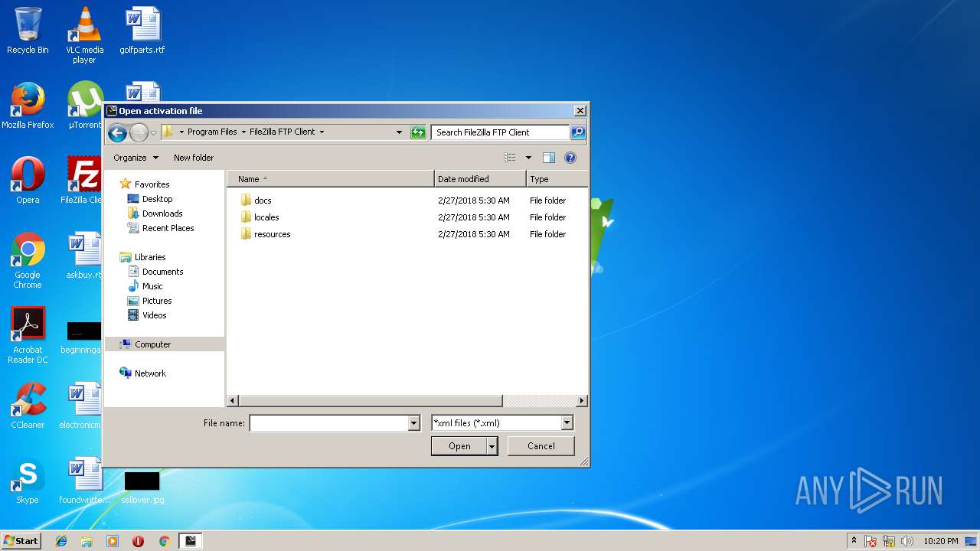Expand the FileZilla FTP Client breadcrumb arrow
The width and height of the screenshot is (980, 551).
(x=322, y=132)
